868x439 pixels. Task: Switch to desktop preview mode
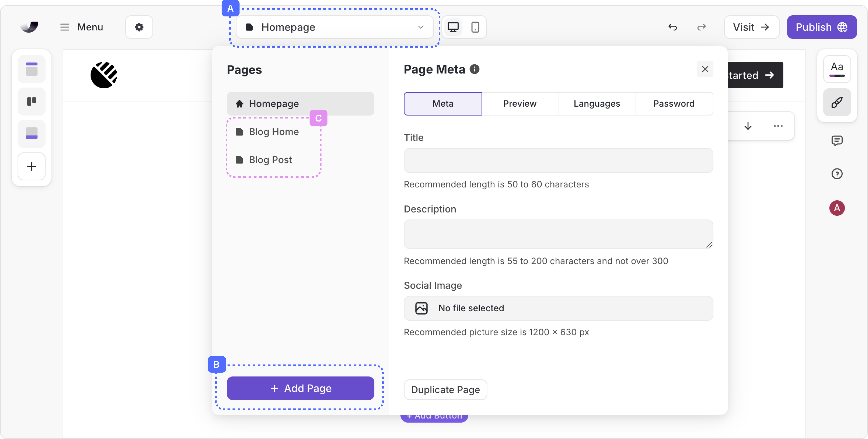tap(453, 27)
